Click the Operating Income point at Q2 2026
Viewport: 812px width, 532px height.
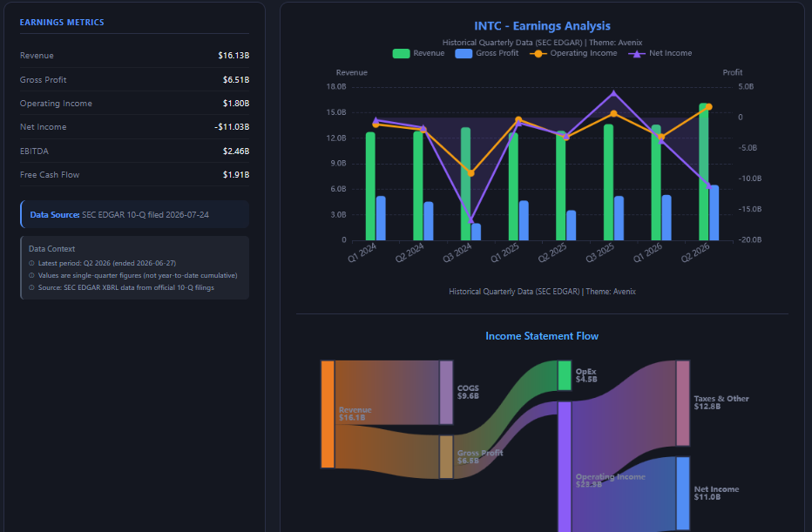[x=709, y=107]
